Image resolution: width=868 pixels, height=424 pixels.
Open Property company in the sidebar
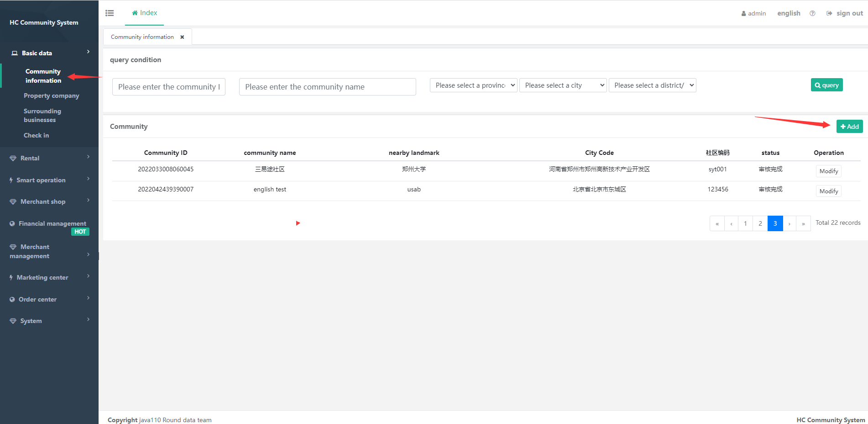[x=51, y=96]
